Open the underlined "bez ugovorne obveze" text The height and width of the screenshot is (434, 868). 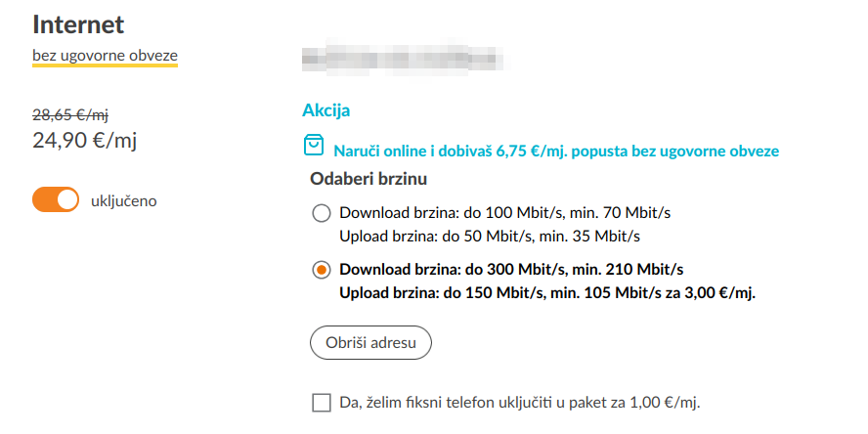pyautogui.click(x=105, y=56)
